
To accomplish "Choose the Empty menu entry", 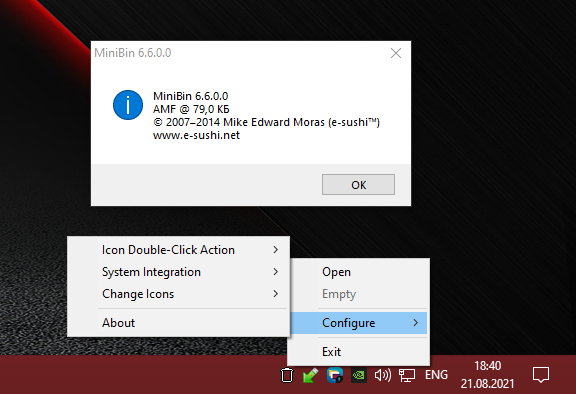I will (x=358, y=294).
